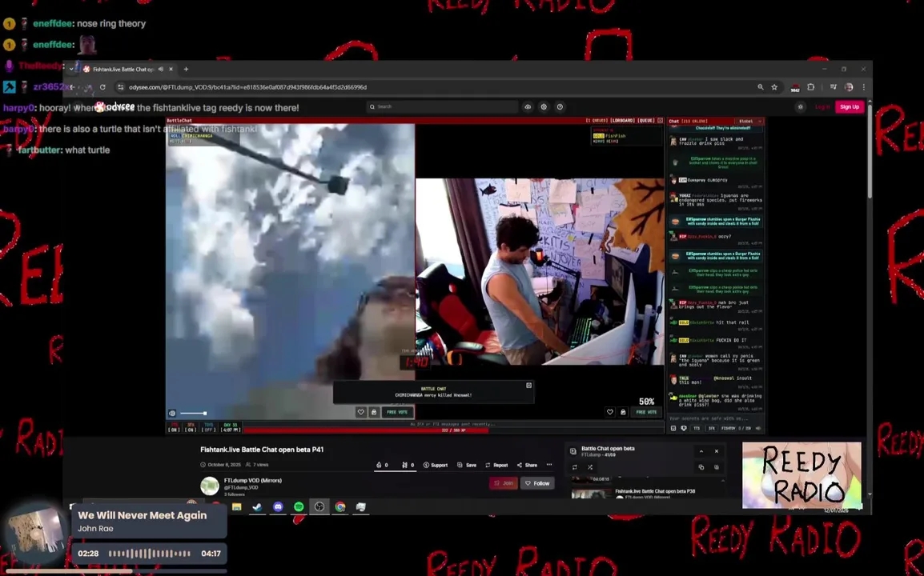Open File Explorer from the taskbar

pyautogui.click(x=237, y=506)
